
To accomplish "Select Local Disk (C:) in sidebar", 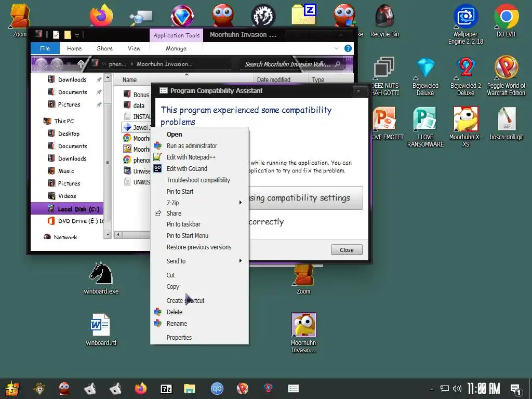I will [67, 209].
